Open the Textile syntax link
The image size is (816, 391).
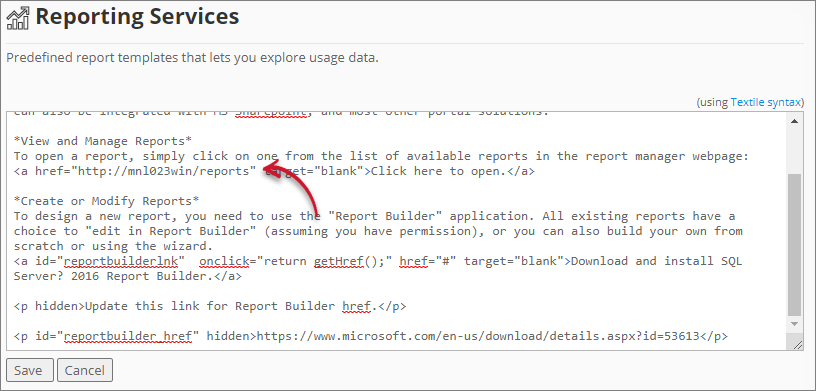pos(766,102)
